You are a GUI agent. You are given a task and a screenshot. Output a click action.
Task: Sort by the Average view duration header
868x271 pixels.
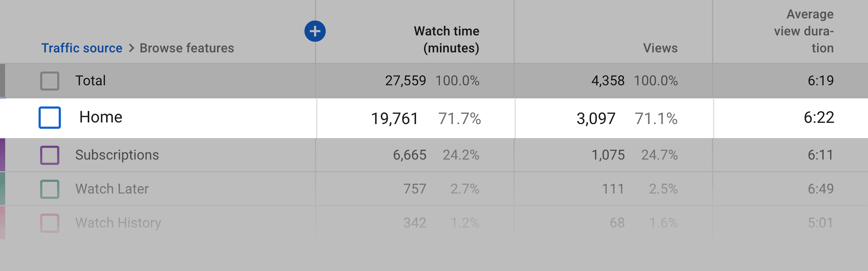tap(804, 31)
